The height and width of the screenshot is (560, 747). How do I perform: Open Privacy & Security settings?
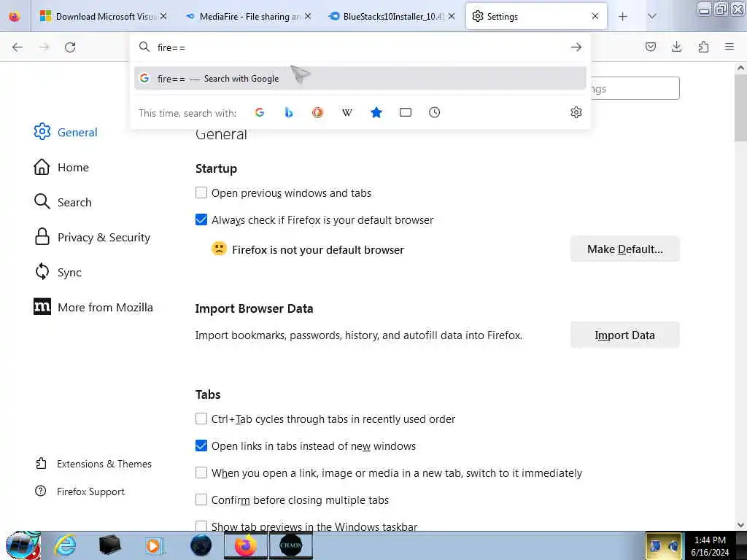[x=92, y=237]
